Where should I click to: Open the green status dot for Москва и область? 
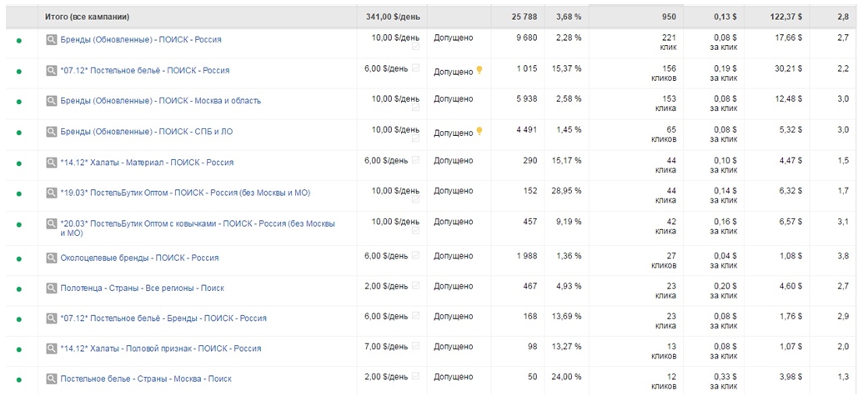18,101
